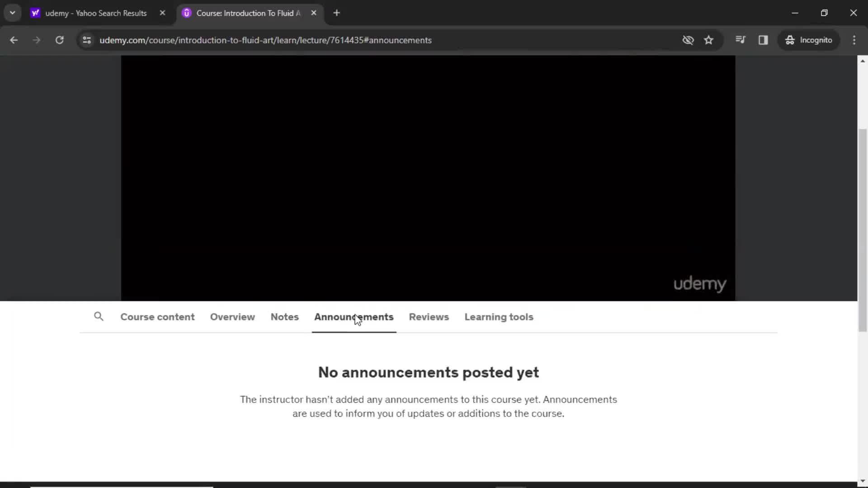Click the reader view icon in address bar
868x488 pixels.
point(763,40)
